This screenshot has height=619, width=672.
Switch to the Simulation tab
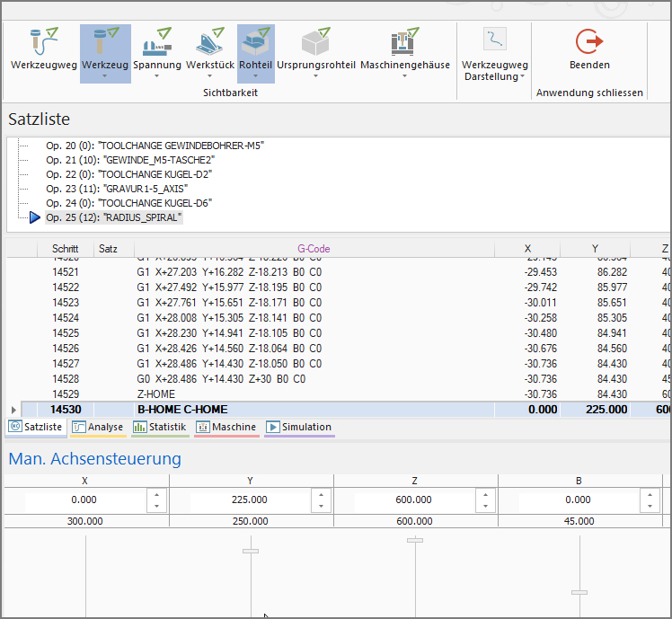tap(299, 428)
